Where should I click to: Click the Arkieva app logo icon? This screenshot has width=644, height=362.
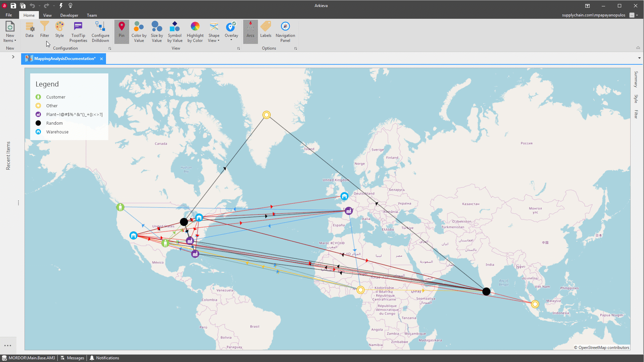[x=4, y=6]
